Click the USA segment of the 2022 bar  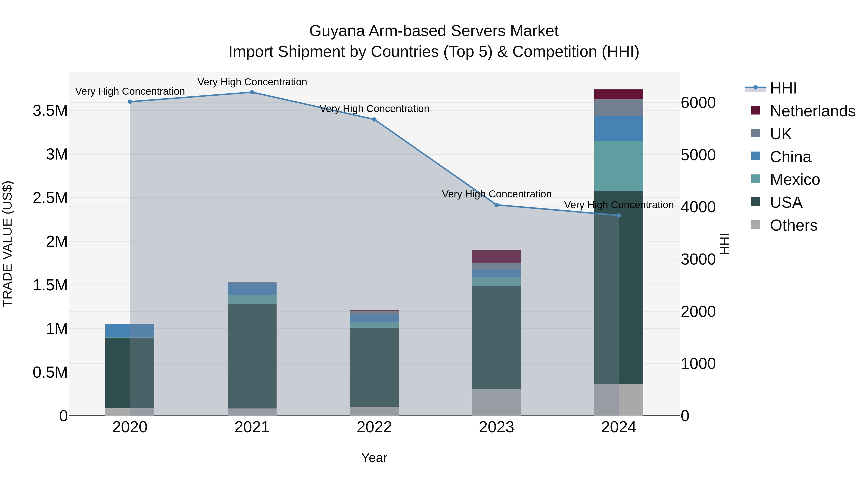coord(374,367)
